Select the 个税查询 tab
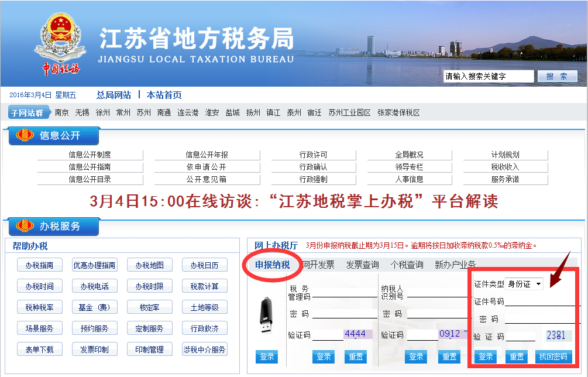Image resolution: width=588 pixels, height=377 pixels. click(407, 265)
